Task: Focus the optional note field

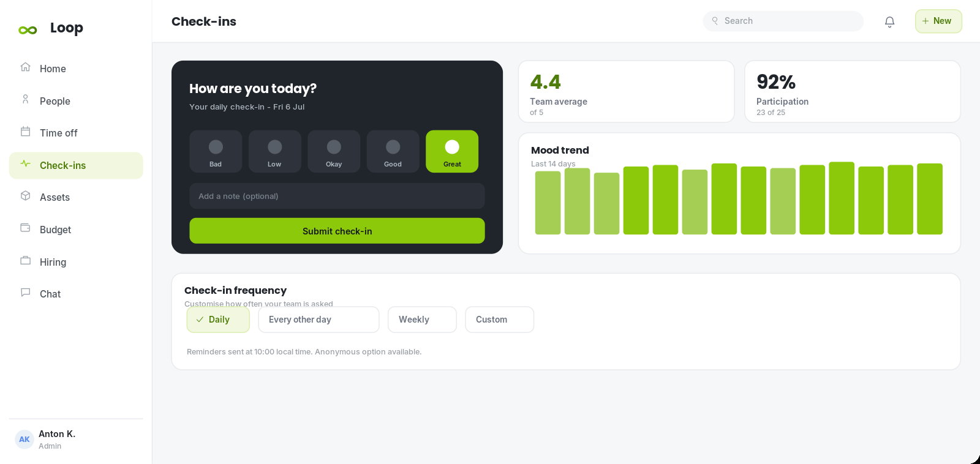Action: coord(337,196)
